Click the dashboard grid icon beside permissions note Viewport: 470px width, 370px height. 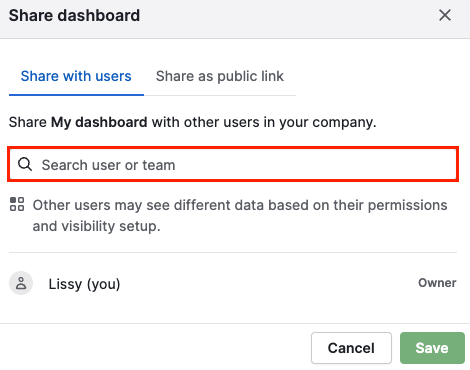point(17,204)
